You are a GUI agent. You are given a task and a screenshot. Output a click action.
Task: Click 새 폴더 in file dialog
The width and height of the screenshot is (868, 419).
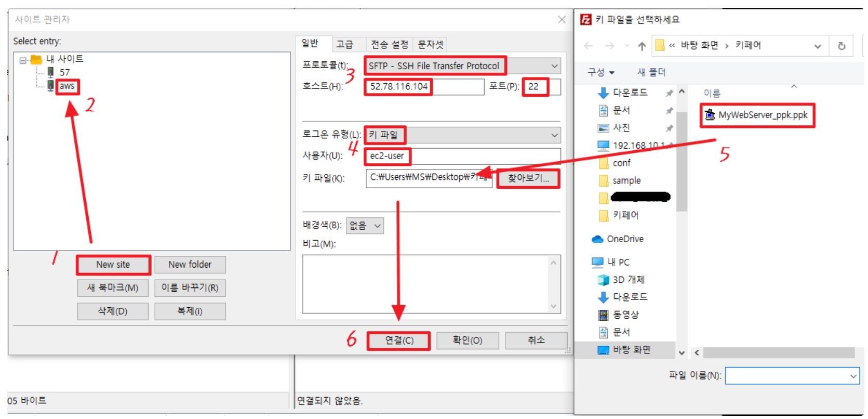pyautogui.click(x=651, y=72)
